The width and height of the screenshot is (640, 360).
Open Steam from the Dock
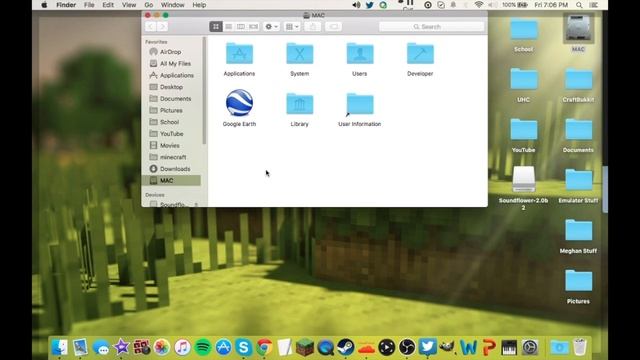point(346,347)
